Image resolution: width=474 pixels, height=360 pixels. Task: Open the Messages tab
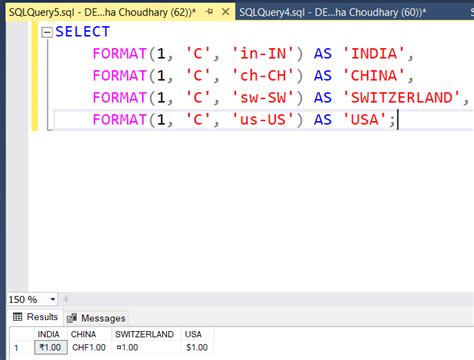pos(96,318)
